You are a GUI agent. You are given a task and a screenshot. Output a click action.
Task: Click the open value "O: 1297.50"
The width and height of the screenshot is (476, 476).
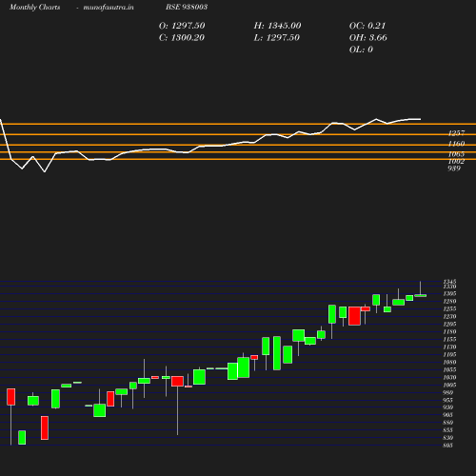(x=182, y=26)
